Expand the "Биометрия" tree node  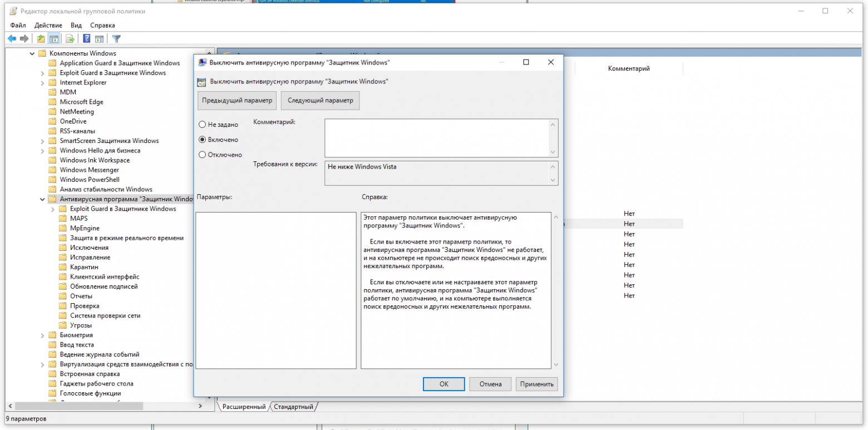(43, 335)
